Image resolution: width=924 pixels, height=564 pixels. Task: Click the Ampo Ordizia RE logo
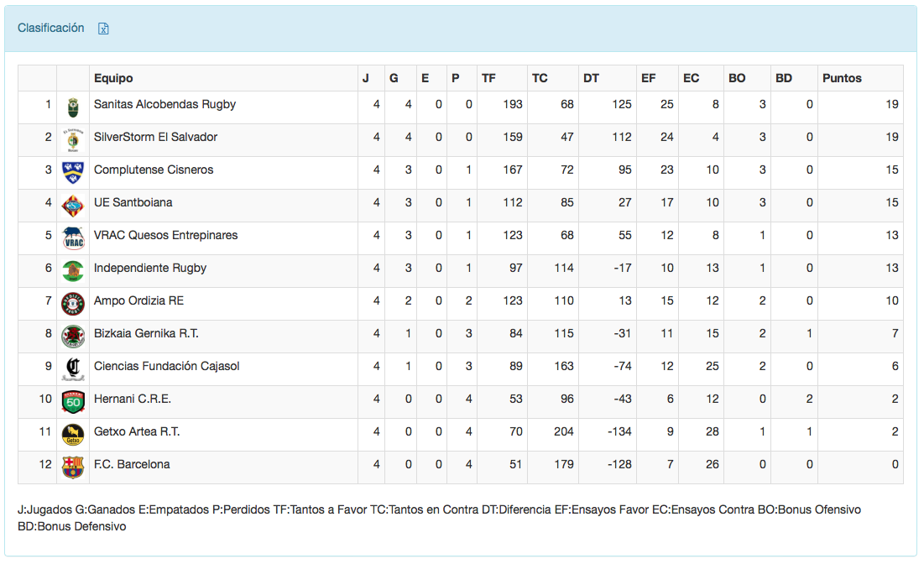click(73, 303)
